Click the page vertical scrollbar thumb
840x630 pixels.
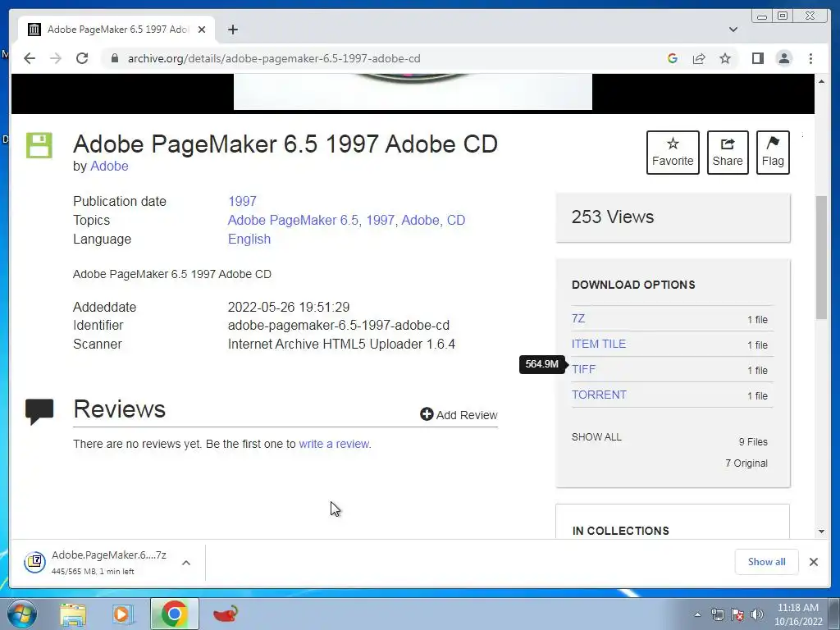click(x=821, y=258)
